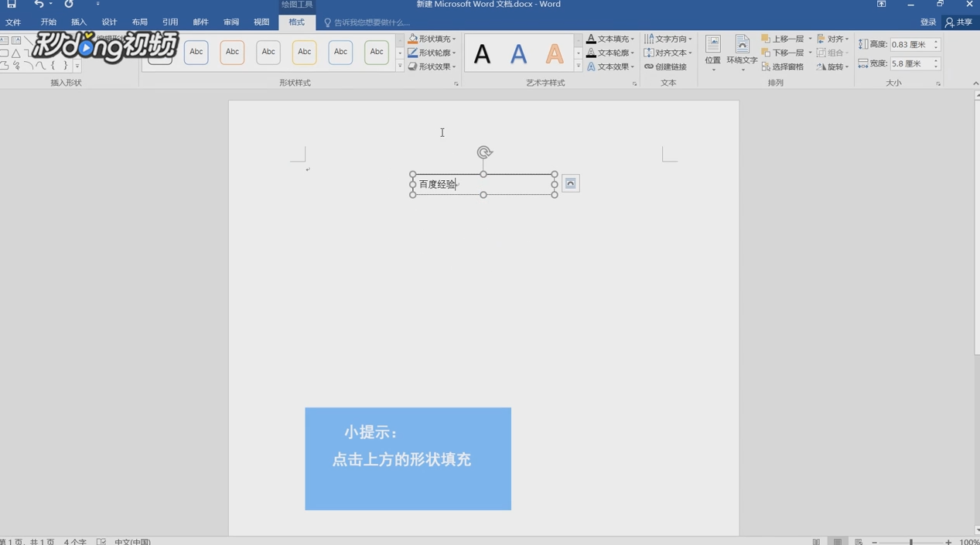Click the 共享 (Share) button

tap(959, 22)
